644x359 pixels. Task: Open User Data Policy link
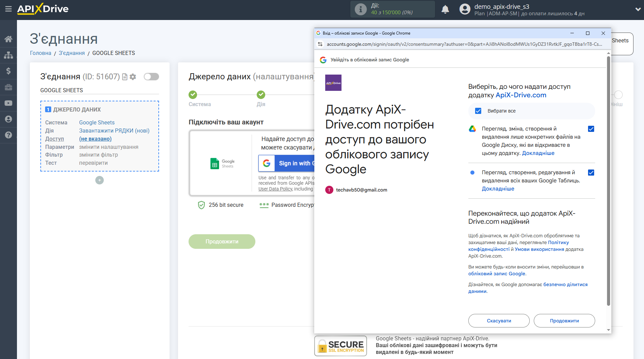click(x=275, y=189)
